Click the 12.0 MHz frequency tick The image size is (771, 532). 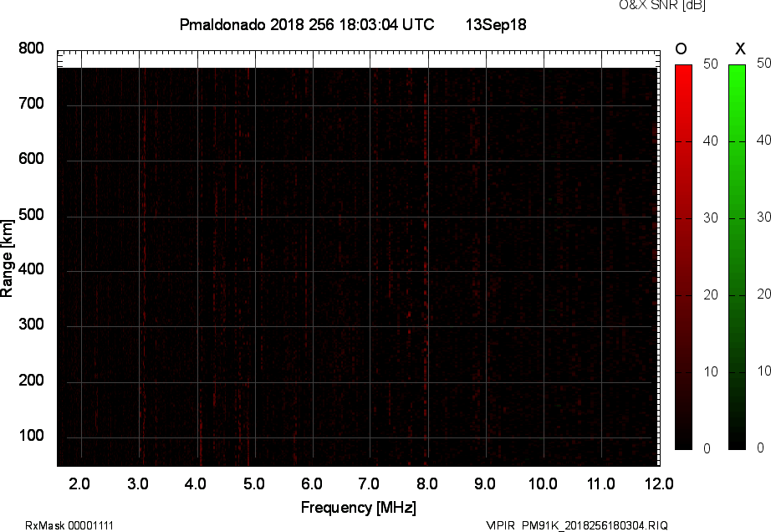(x=659, y=483)
